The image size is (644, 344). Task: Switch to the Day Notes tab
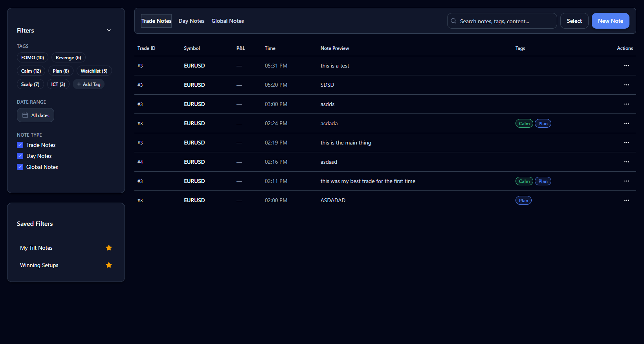(191, 21)
